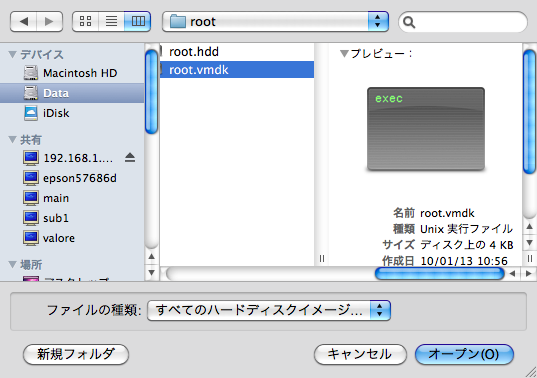This screenshot has width=537, height=378.
Task: Click the exec preview thumbnail
Action: (x=426, y=129)
